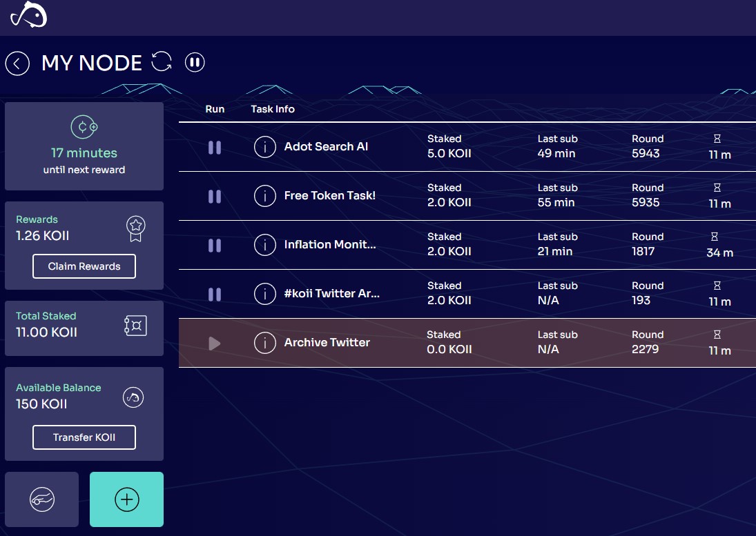
Task: Click the hourglass icon in Free Token Task! row
Action: tap(717, 188)
